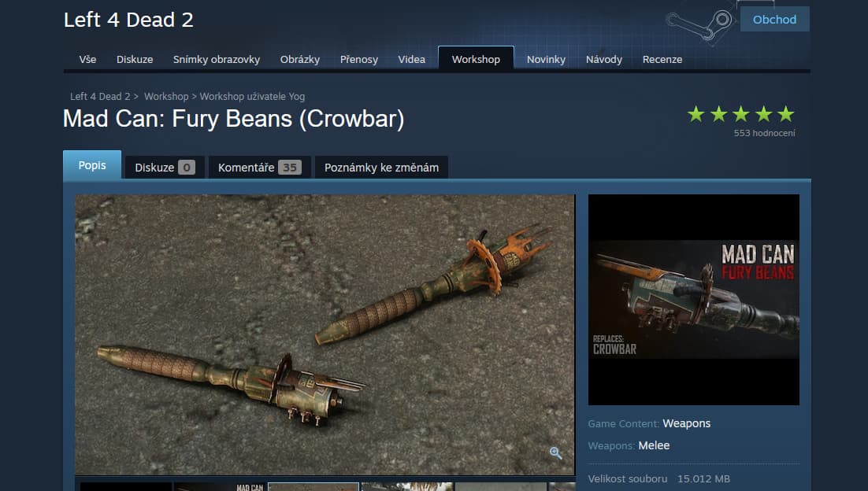Open the Vše hub tab
Viewport: 868px width, 491px height.
click(x=87, y=59)
